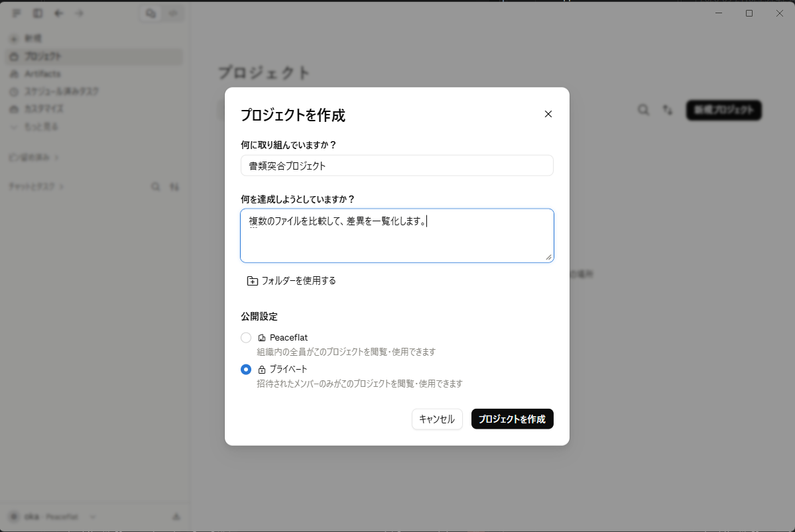Click 新規 in the sidebar
795x532 pixels.
[95, 38]
